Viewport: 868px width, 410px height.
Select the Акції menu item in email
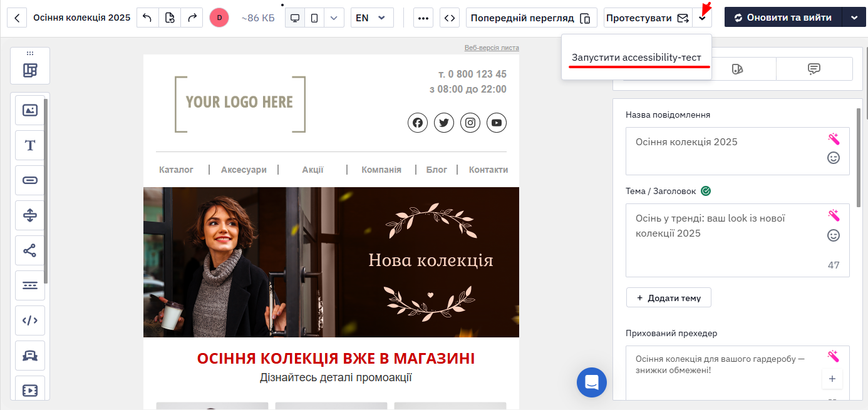313,170
